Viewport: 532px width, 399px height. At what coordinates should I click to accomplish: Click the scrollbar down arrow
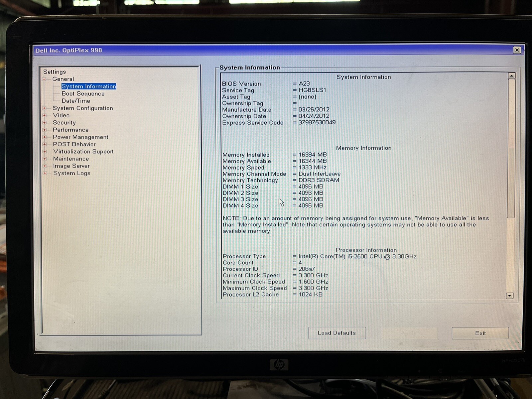pos(509,296)
